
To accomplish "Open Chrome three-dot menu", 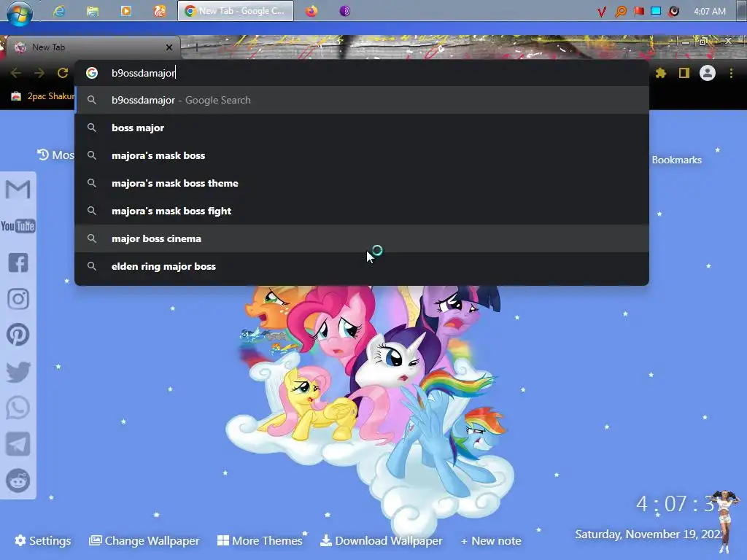I will [x=731, y=73].
